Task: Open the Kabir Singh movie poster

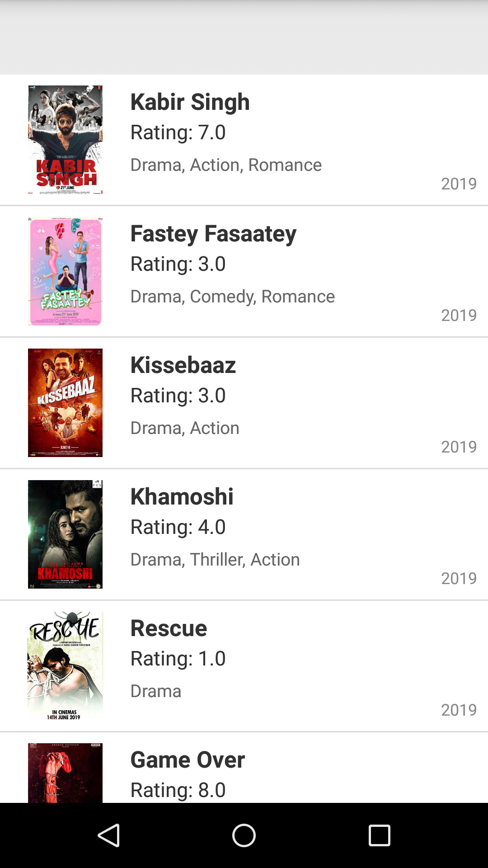Action: point(65,140)
